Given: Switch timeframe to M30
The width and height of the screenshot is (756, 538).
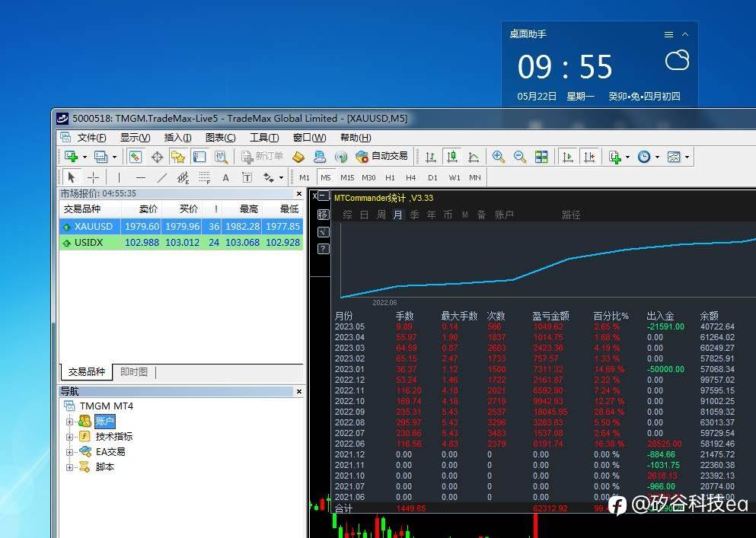Looking at the screenshot, I should (x=368, y=177).
